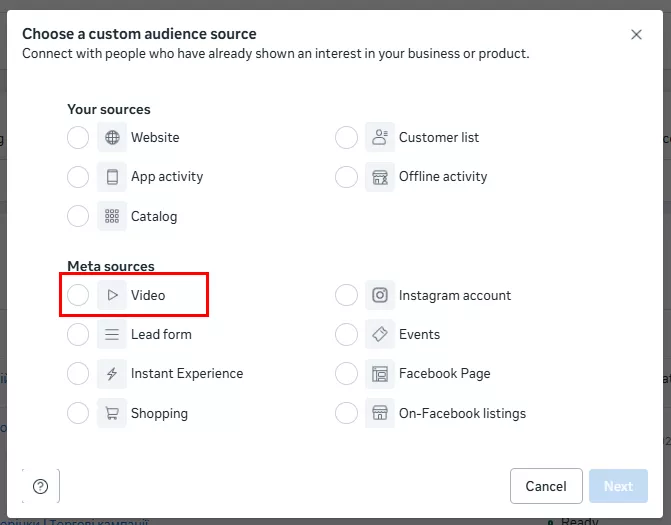671x525 pixels.
Task: Click the store icon for Offline activity
Action: pos(380,177)
